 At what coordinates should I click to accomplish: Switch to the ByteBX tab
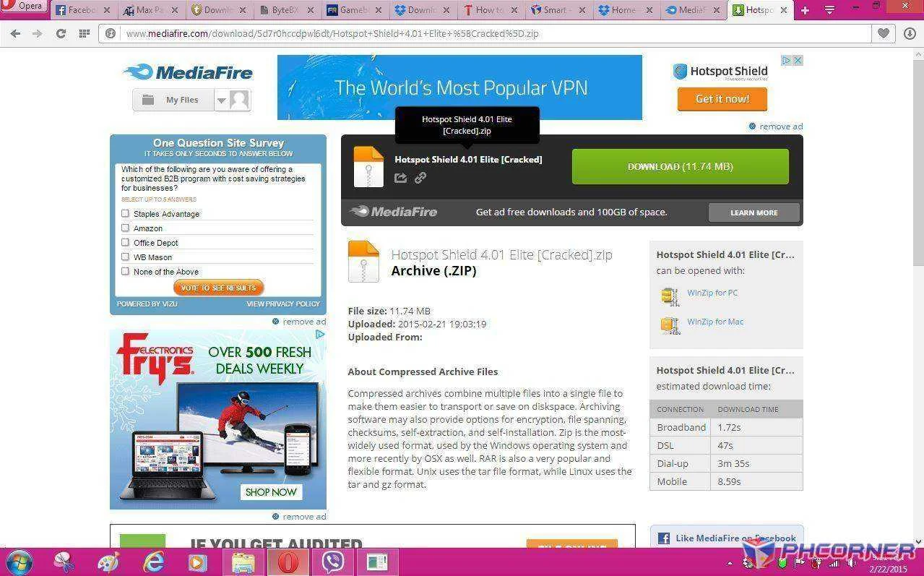coord(287,10)
